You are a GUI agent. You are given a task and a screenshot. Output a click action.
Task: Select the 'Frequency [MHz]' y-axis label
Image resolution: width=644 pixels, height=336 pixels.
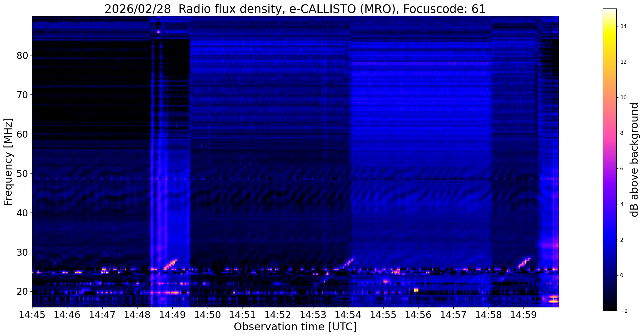click(8, 162)
